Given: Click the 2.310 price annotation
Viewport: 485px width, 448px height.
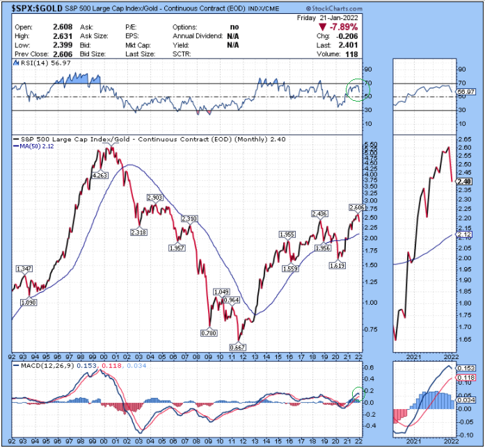Looking at the screenshot, I should [x=189, y=219].
